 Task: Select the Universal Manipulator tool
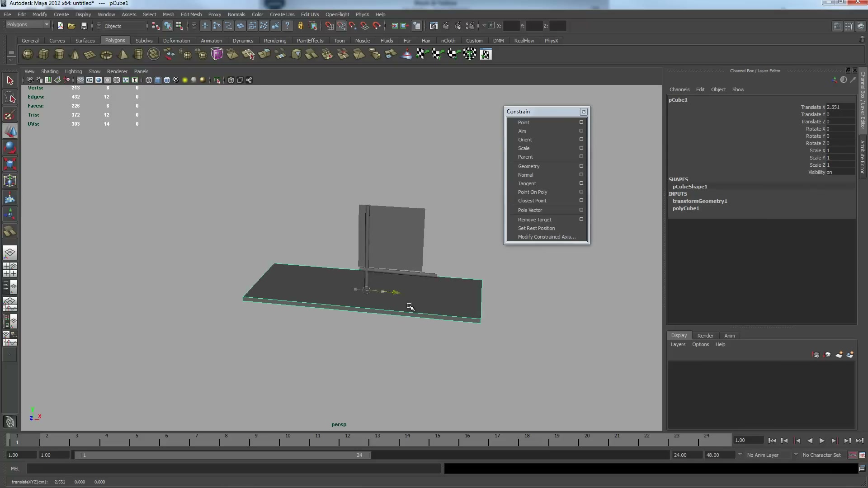coord(10,181)
